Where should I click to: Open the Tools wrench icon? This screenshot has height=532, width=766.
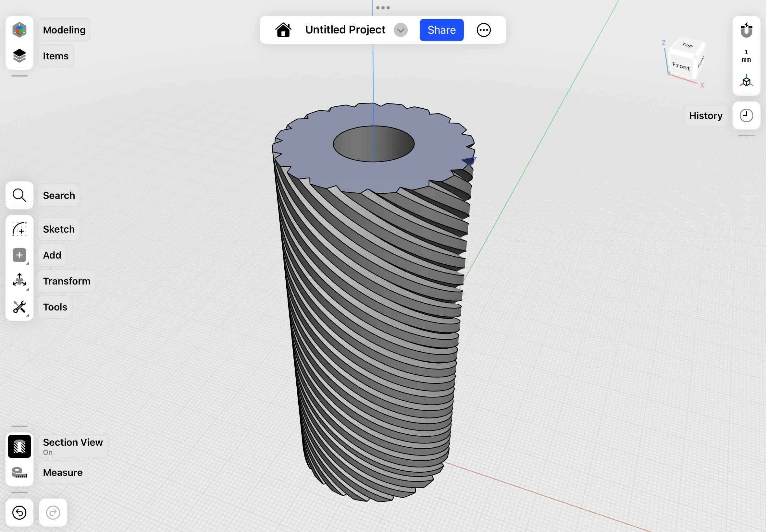19,307
